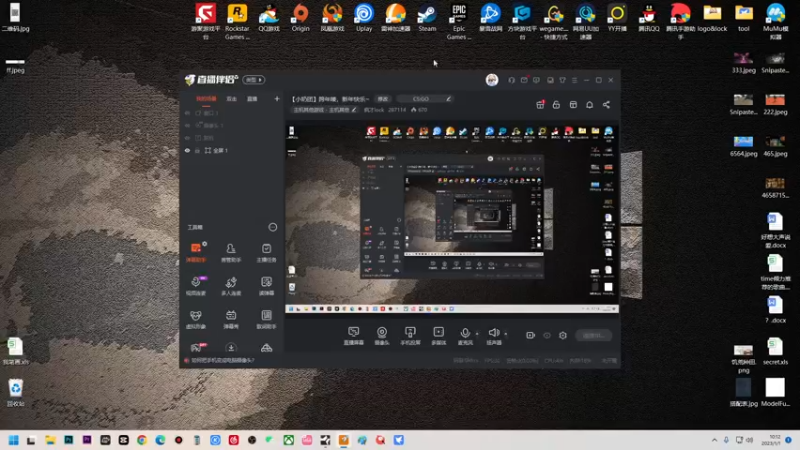Open Steam shortcut on the desktop

coord(427,18)
